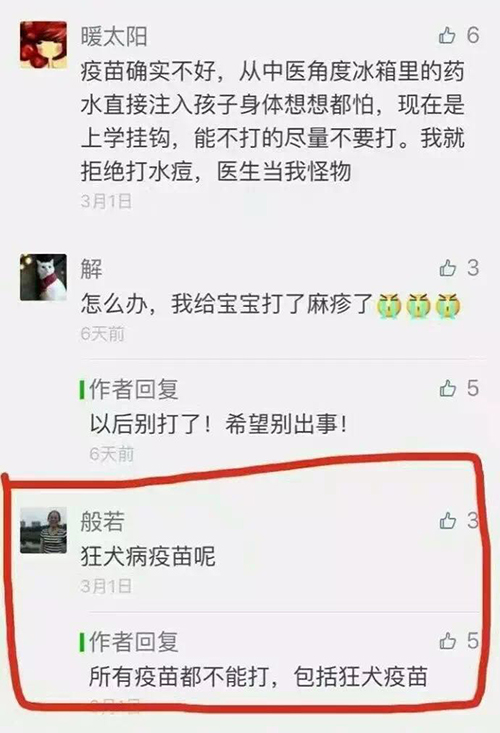Tap the second 作者回复 label
Screen dimensions: 500x733
(129, 641)
